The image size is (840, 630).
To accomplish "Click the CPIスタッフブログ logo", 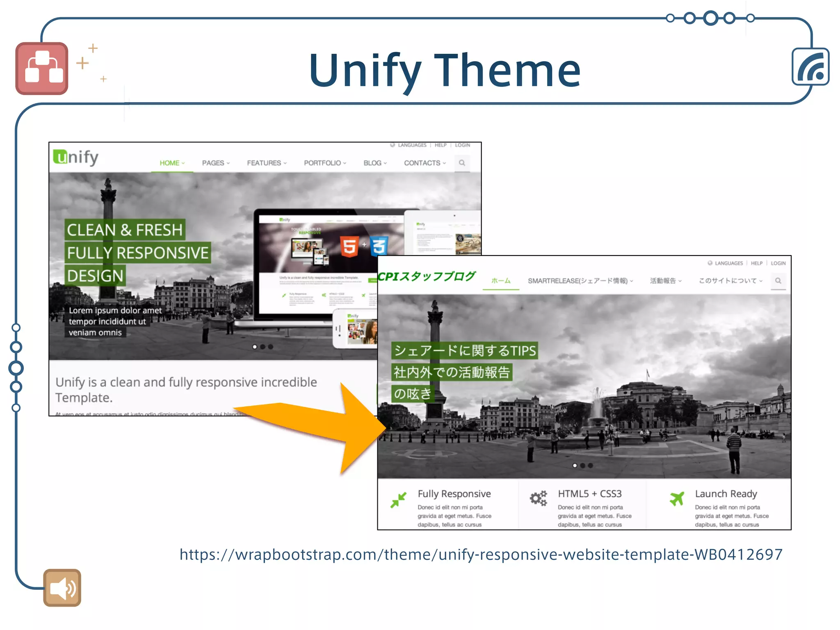I will coord(426,276).
